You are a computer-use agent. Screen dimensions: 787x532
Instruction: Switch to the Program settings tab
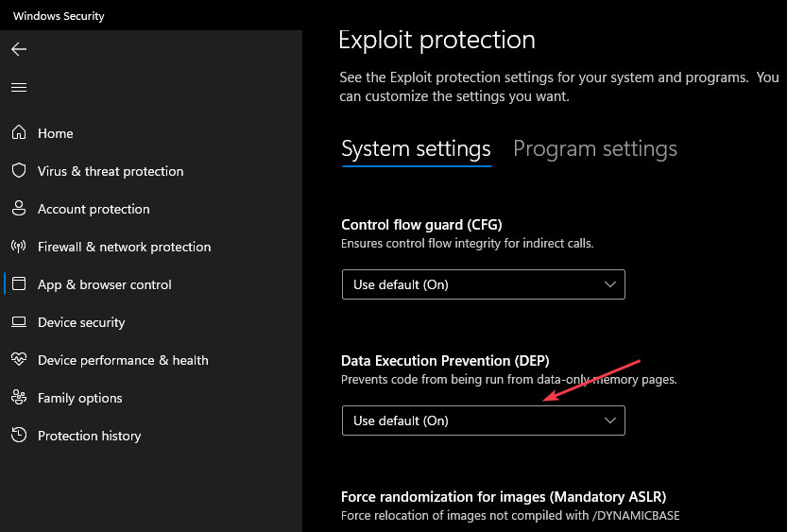595,149
